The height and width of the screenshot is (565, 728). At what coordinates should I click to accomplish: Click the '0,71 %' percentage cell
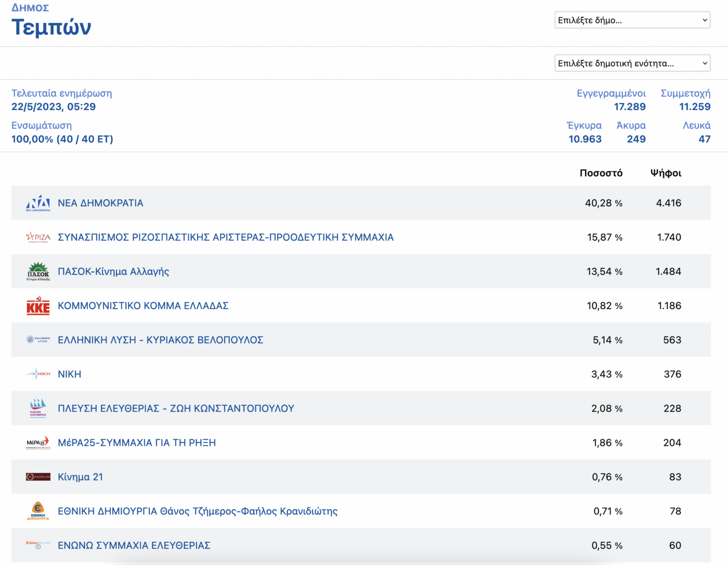608,511
